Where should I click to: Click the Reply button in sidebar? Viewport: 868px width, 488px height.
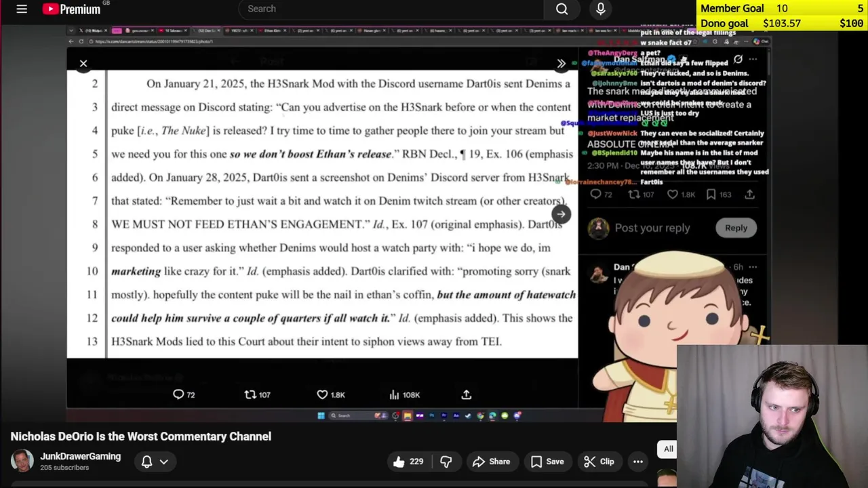click(736, 228)
